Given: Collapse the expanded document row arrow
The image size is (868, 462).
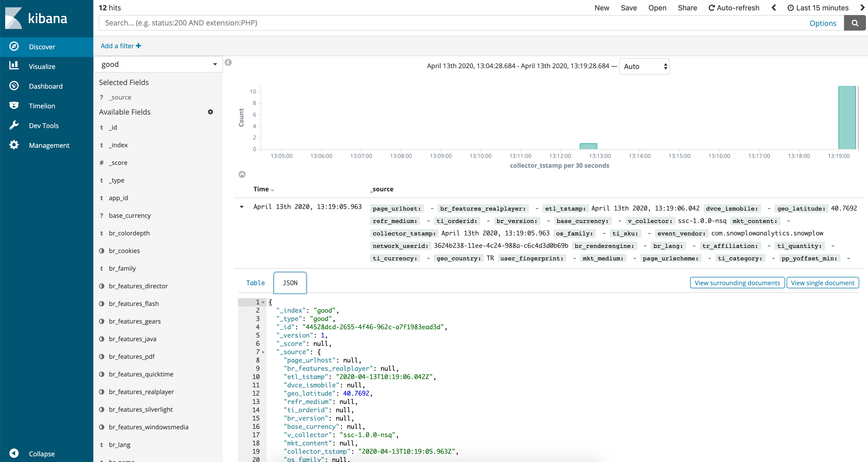Looking at the screenshot, I should click(x=242, y=207).
